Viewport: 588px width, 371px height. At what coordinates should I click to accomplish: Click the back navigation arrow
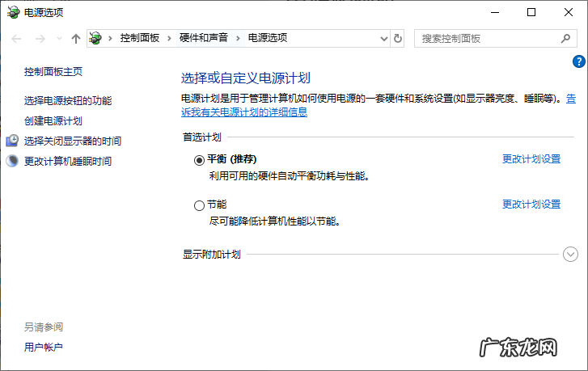pos(16,38)
